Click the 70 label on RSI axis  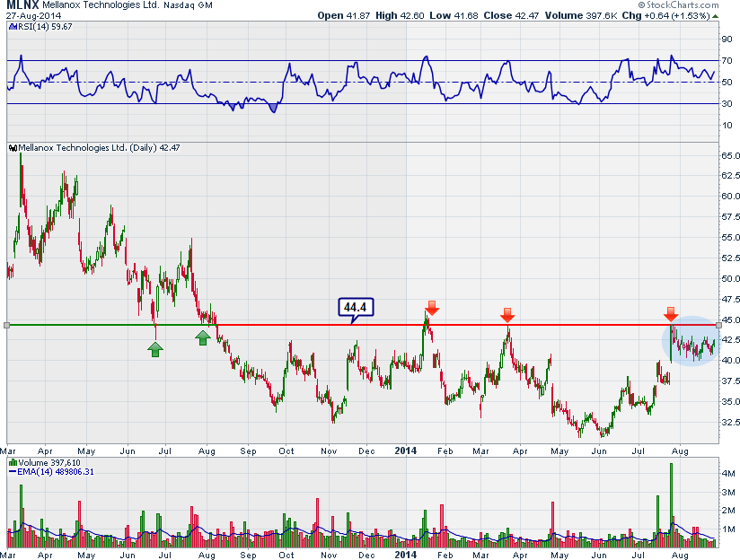(x=727, y=61)
